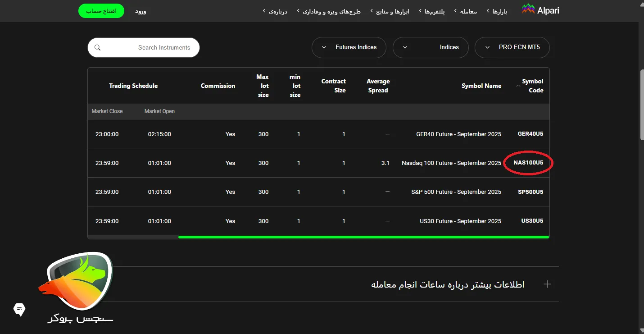644x334 pixels.
Task: Open the Indices dropdown
Action: [430, 47]
